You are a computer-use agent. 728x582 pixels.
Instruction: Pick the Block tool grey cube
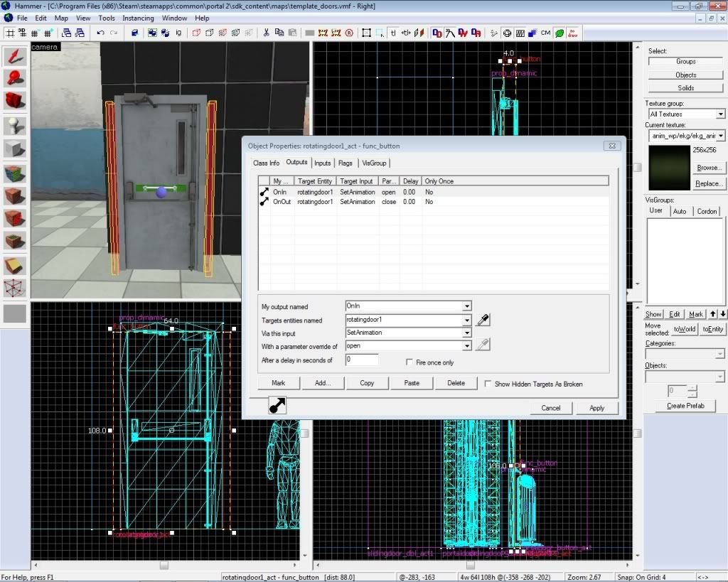[x=15, y=149]
